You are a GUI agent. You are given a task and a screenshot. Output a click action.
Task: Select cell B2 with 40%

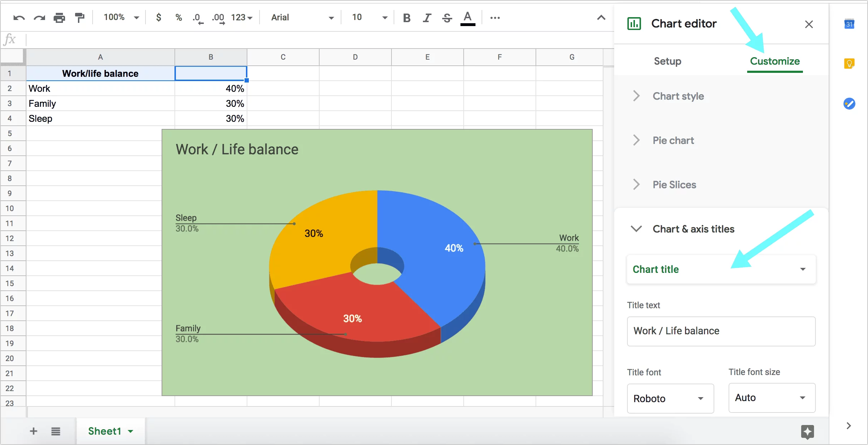pos(211,89)
